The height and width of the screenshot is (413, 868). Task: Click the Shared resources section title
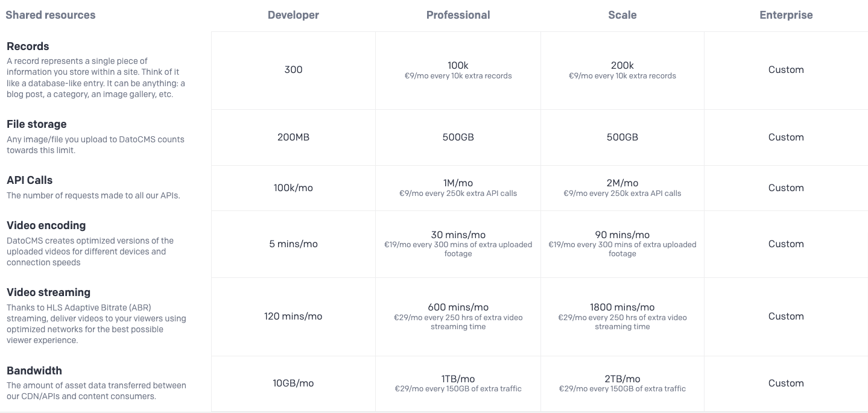(51, 15)
